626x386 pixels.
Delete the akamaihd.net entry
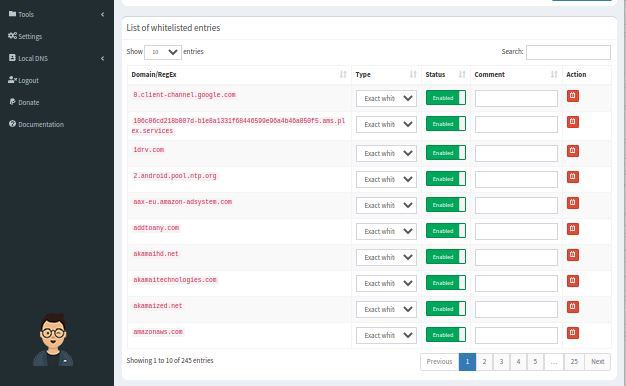click(573, 255)
